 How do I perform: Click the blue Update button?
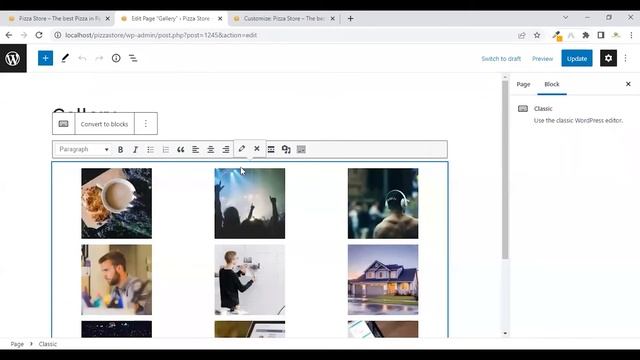[x=577, y=58]
